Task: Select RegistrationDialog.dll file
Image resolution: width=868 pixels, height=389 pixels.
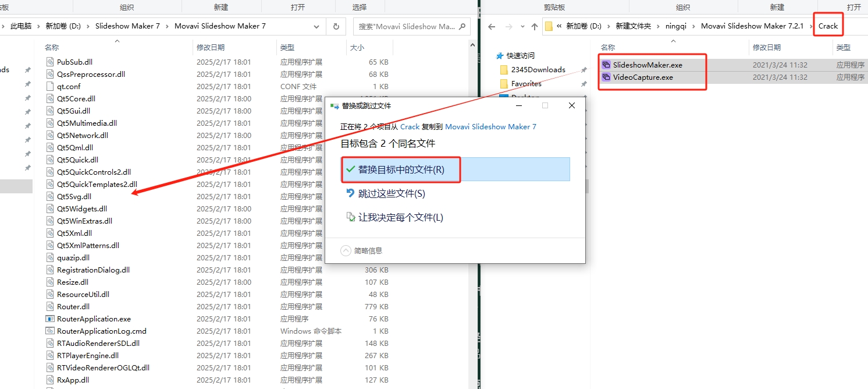Action: [x=93, y=270]
